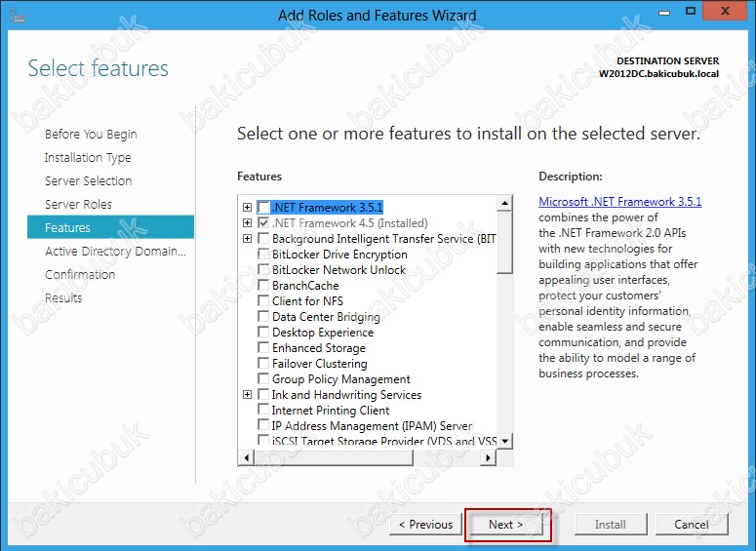This screenshot has width=756, height=551.
Task: Tick the Enhanced Storage checkbox
Action: 263,347
